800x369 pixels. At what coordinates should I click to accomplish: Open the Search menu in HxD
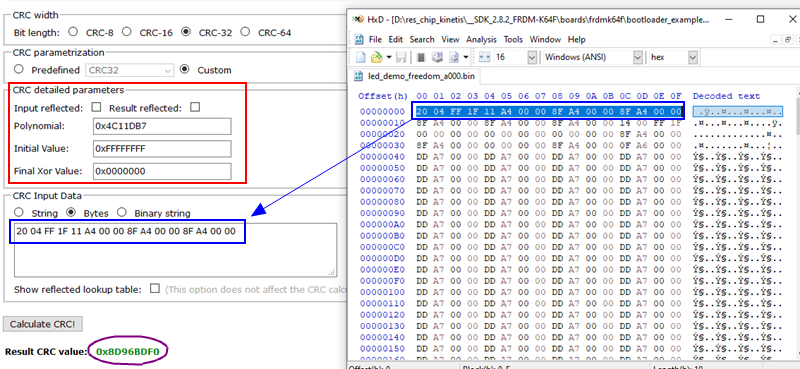tap(422, 39)
